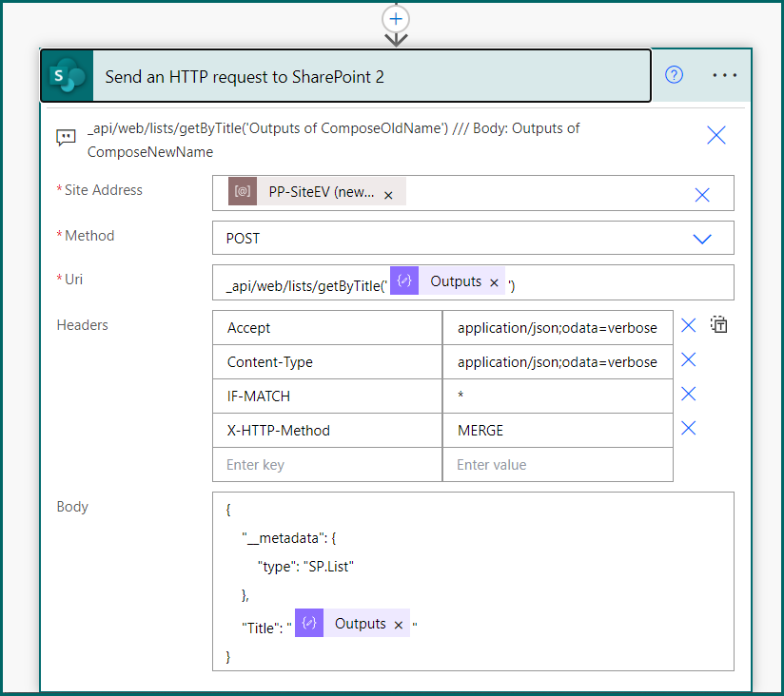Delete the Accept header row
784x696 pixels.
[x=689, y=326]
